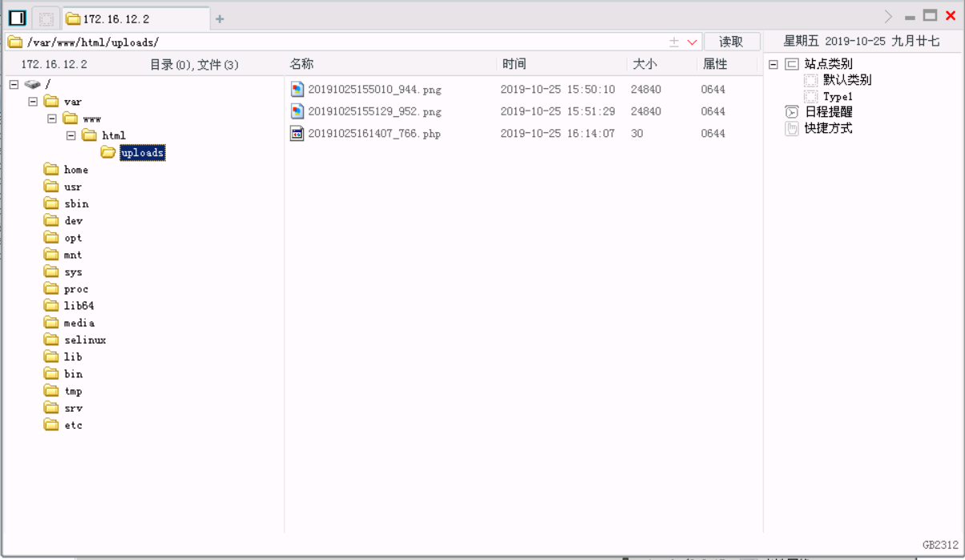
Task: Select the 默认类别 default category checkbox
Action: coord(810,80)
